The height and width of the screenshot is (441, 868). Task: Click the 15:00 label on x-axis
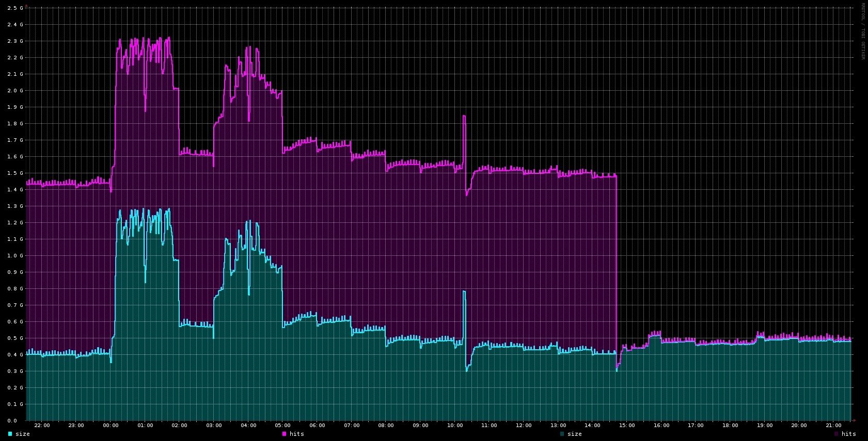(x=627, y=426)
